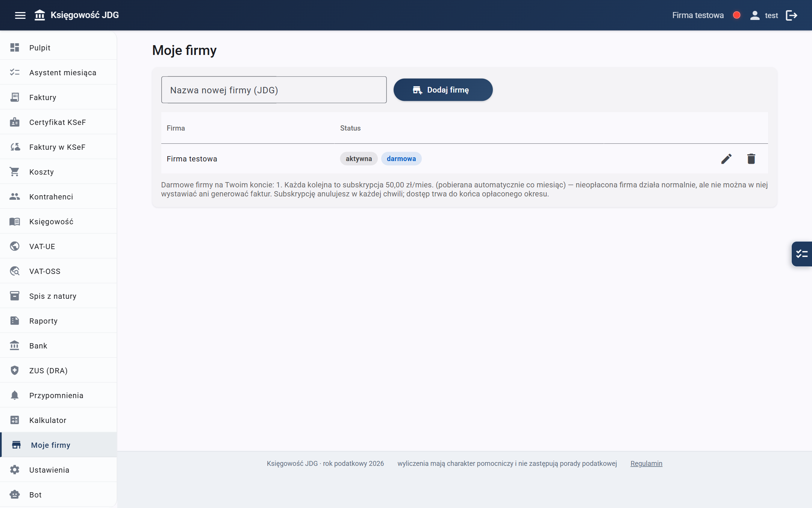Click the Ustawienia gear icon

click(x=15, y=470)
